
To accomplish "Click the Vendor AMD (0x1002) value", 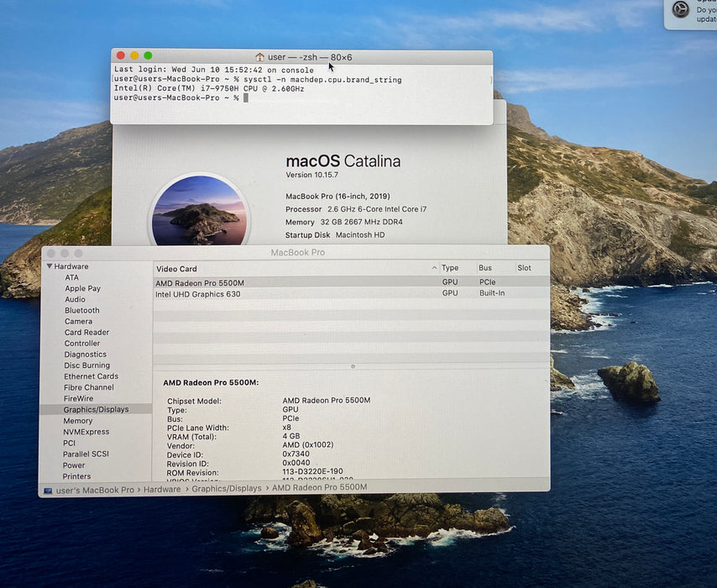I will tap(308, 444).
